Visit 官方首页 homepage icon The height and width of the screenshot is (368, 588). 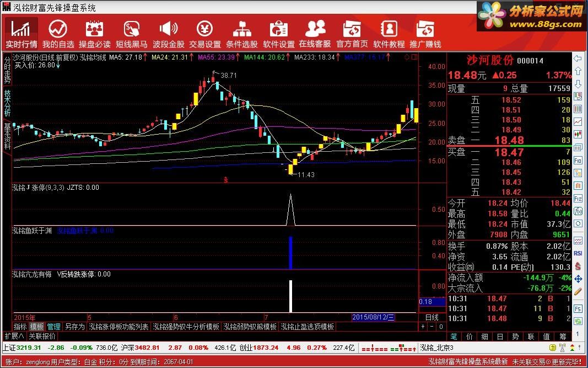click(x=352, y=34)
